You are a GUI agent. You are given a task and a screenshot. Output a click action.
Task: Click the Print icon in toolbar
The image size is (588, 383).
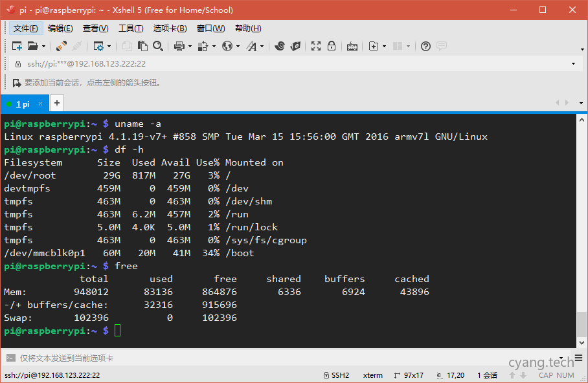click(x=179, y=46)
